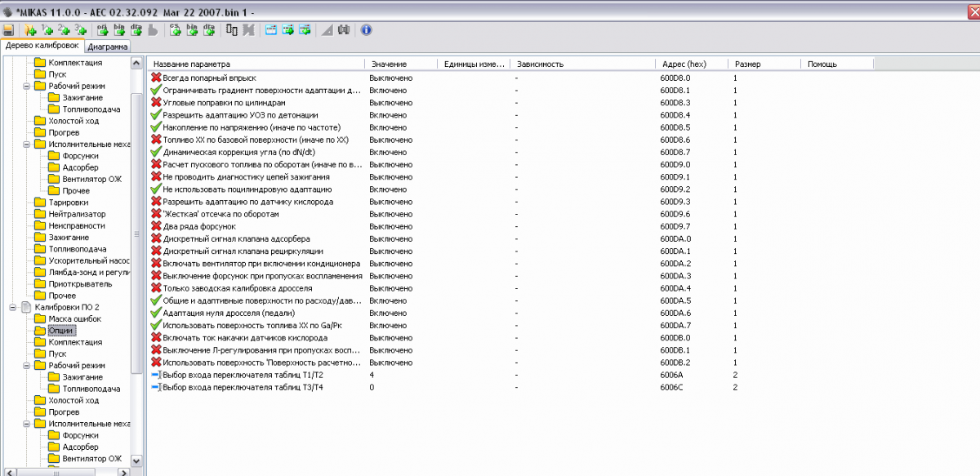Toggle 'Только заводская калибровка дросселя' cross
Screen dimensions: 980x476
pos(156,288)
